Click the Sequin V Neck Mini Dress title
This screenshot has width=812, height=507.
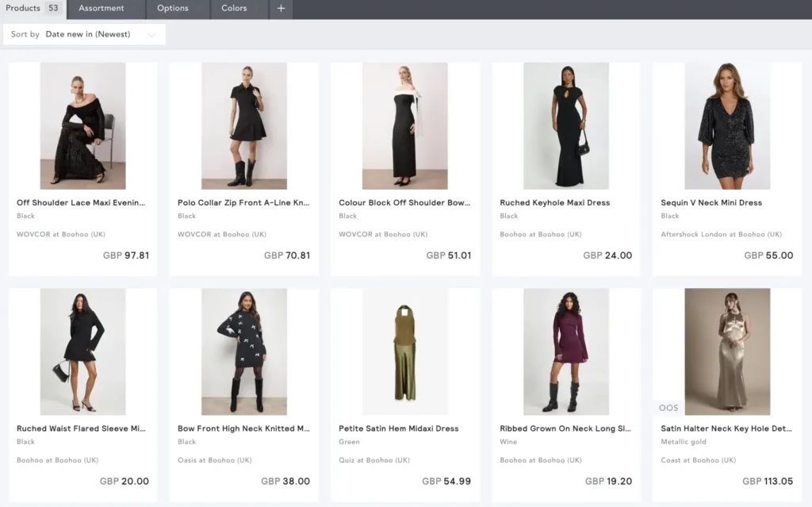click(710, 203)
